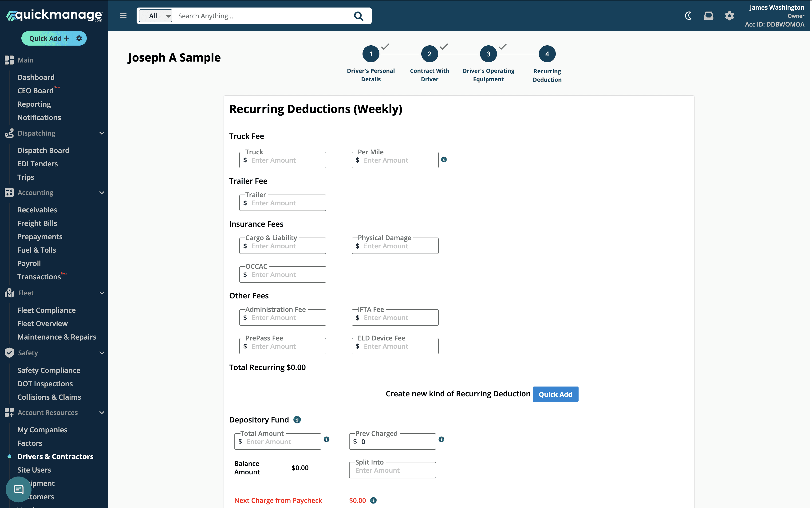Click the search magnifier icon

tap(359, 16)
